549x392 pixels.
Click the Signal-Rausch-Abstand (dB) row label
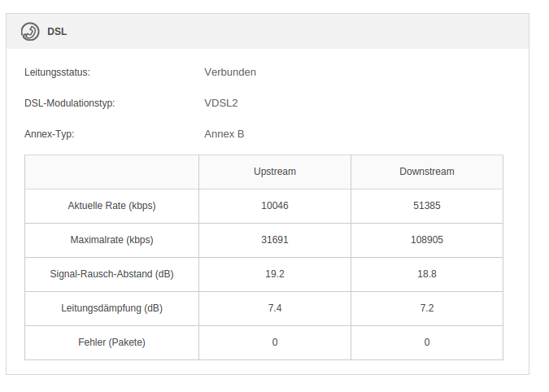(111, 274)
